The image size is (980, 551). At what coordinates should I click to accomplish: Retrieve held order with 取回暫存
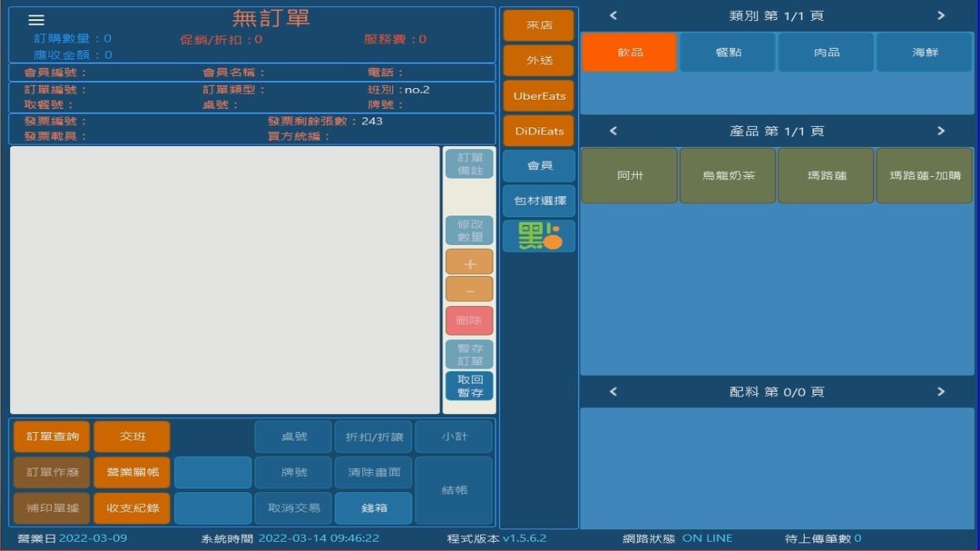(468, 386)
